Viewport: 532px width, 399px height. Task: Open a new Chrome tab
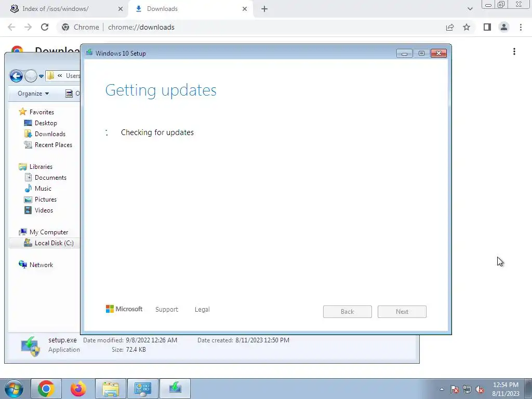[x=264, y=9]
